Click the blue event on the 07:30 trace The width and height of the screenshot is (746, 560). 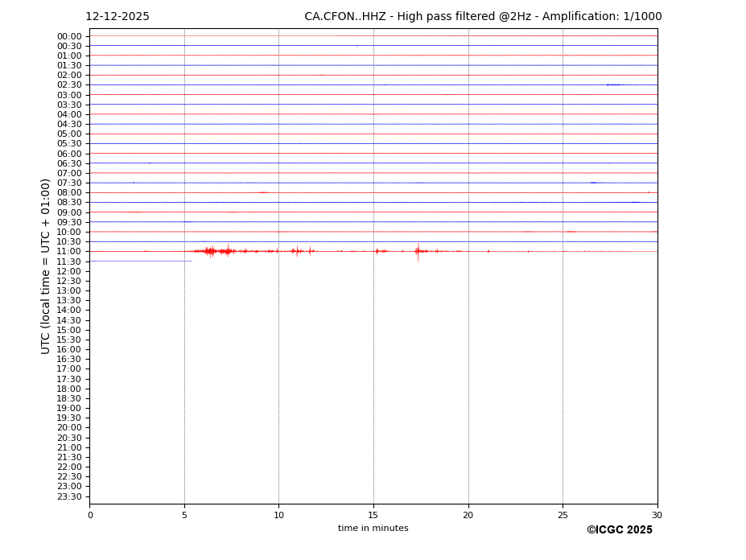tap(593, 183)
